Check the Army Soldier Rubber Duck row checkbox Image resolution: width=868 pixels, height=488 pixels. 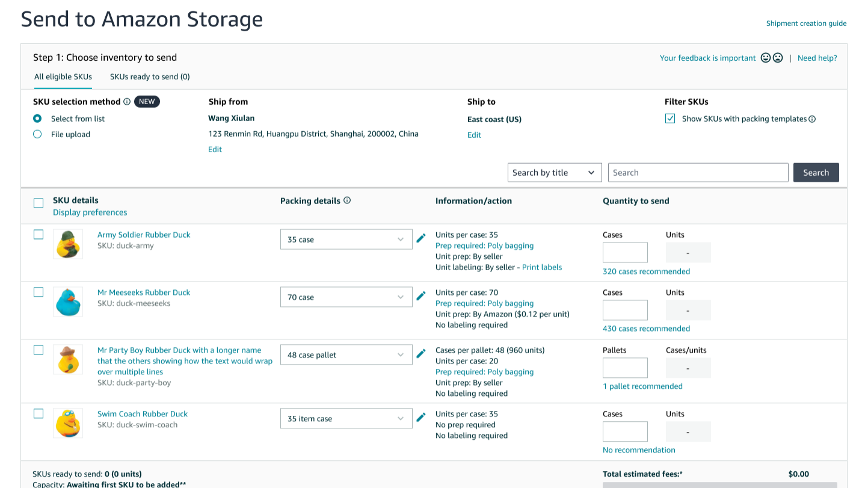38,235
